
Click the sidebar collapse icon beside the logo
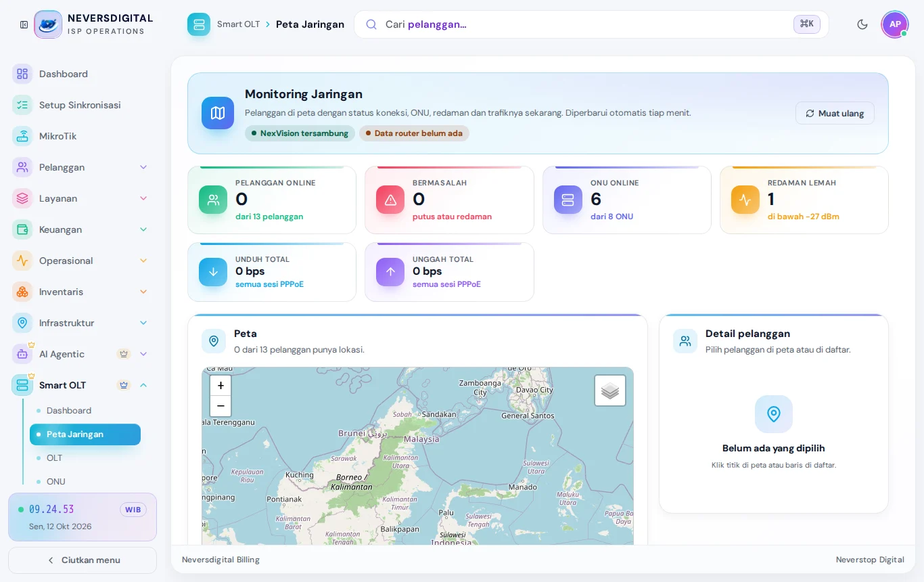click(x=24, y=25)
